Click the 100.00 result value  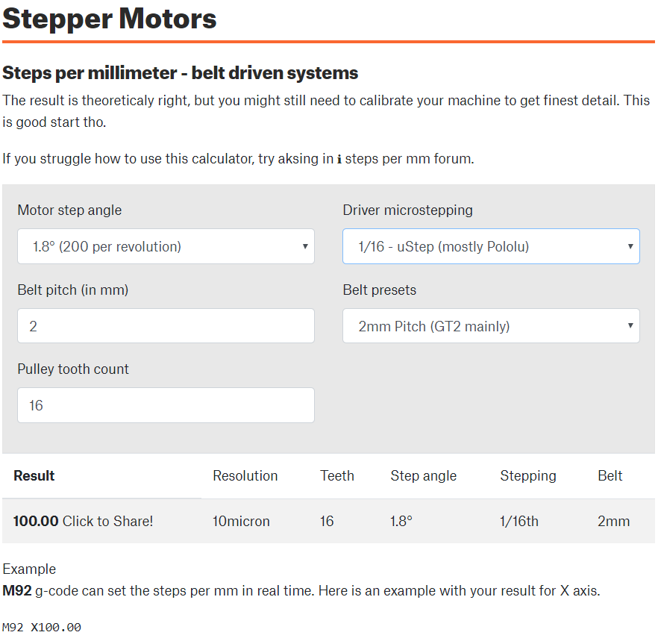pos(36,522)
